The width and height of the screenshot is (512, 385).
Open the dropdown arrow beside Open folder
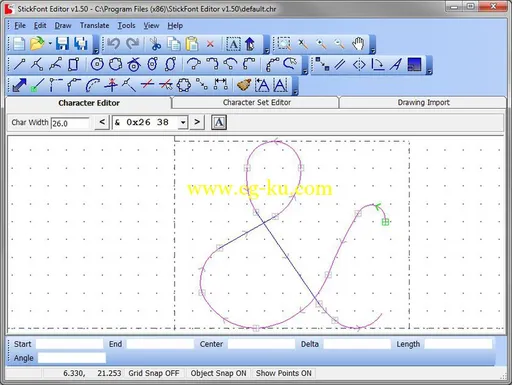(50, 44)
